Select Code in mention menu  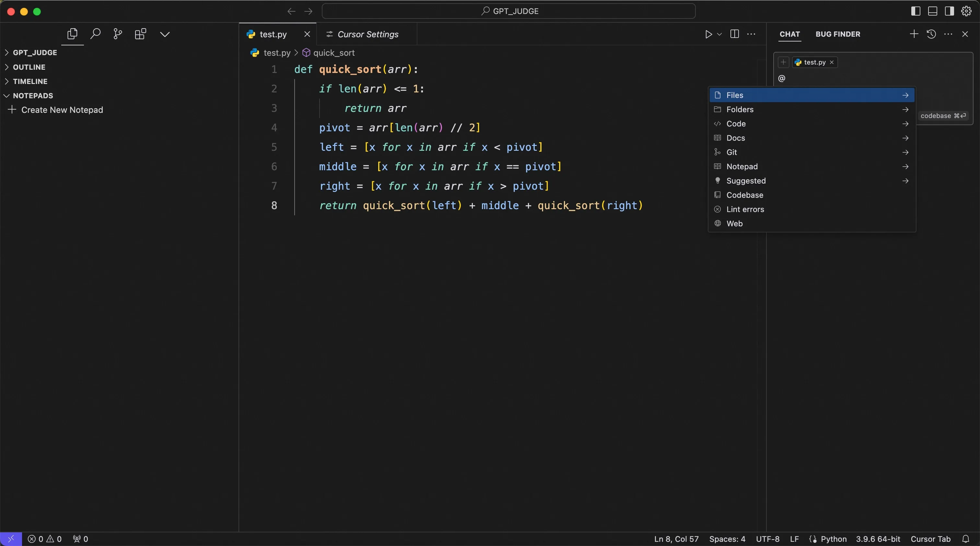811,124
